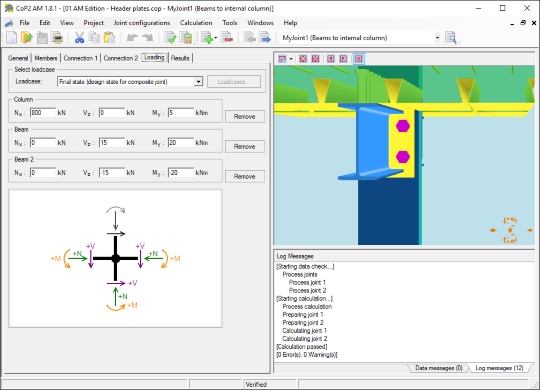Switch to the Results tab
The image size is (540, 390).
pos(180,58)
